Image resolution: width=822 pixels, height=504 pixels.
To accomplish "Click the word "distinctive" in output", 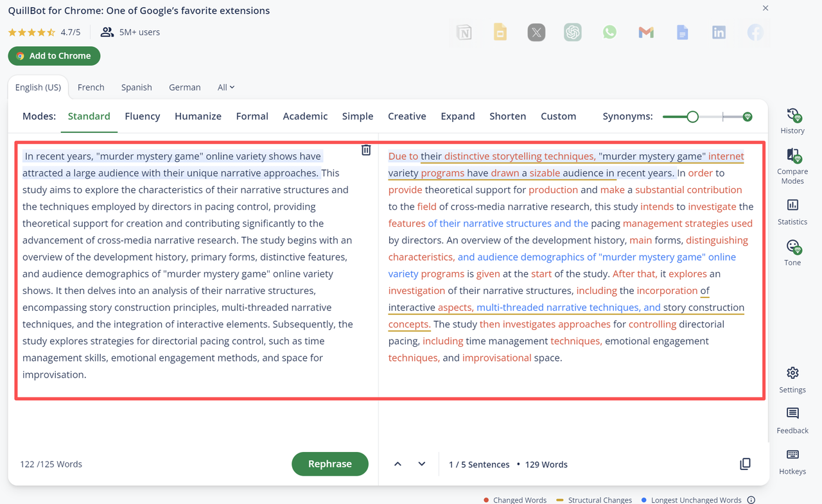I will [x=467, y=156].
